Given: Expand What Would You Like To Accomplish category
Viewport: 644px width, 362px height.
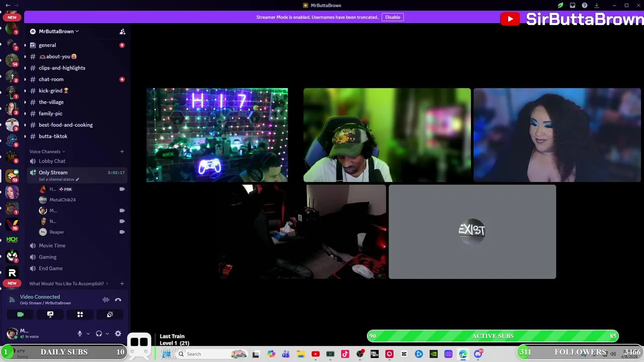Looking at the screenshot, I should click(68, 284).
